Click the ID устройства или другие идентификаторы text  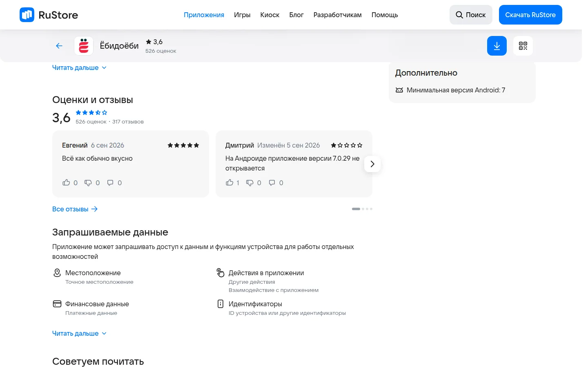(287, 313)
